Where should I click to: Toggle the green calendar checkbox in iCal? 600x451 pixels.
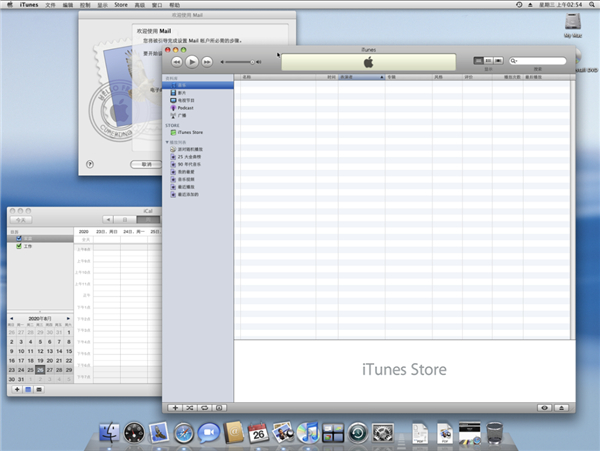pos(18,245)
